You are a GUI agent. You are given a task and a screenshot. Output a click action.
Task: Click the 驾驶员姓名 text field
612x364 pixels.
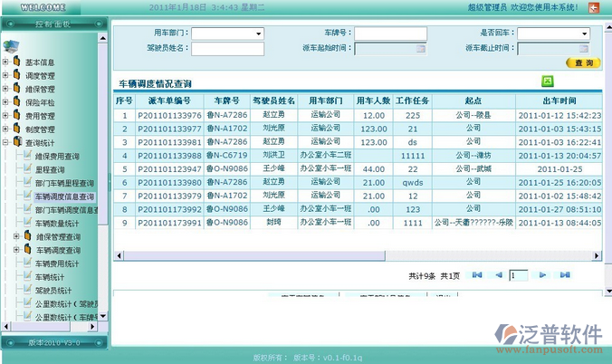[227, 49]
